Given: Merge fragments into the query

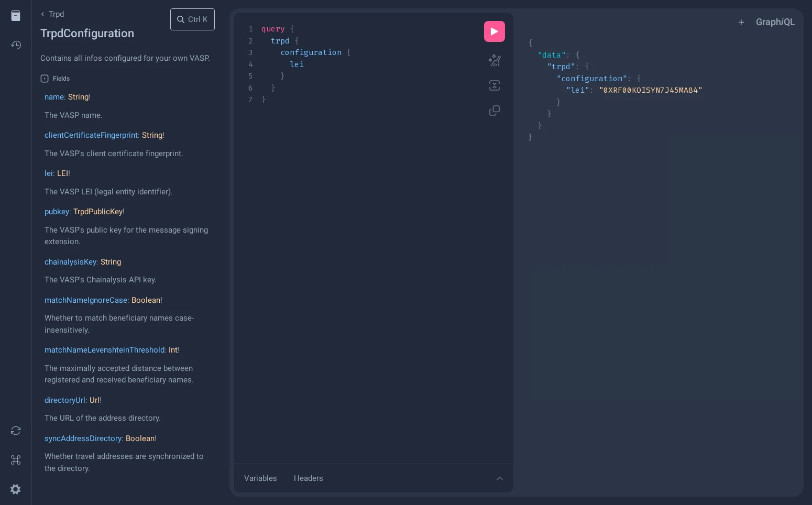Looking at the screenshot, I should click(495, 85).
